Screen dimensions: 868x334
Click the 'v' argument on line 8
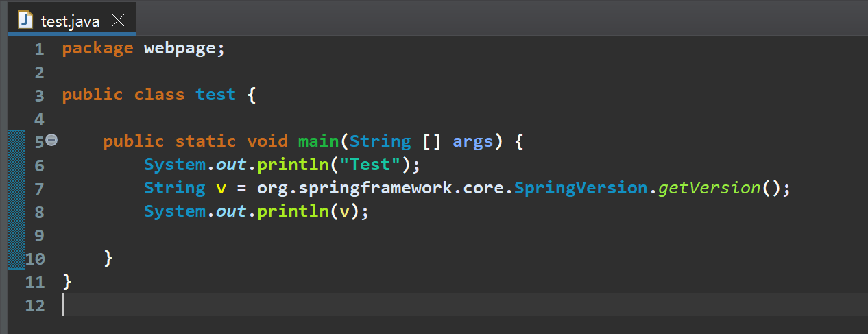coord(344,211)
